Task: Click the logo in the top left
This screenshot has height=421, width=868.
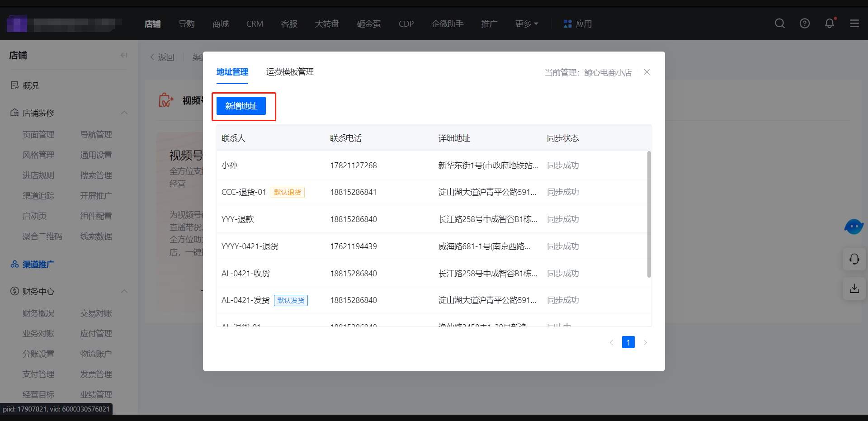Action: coord(17,24)
